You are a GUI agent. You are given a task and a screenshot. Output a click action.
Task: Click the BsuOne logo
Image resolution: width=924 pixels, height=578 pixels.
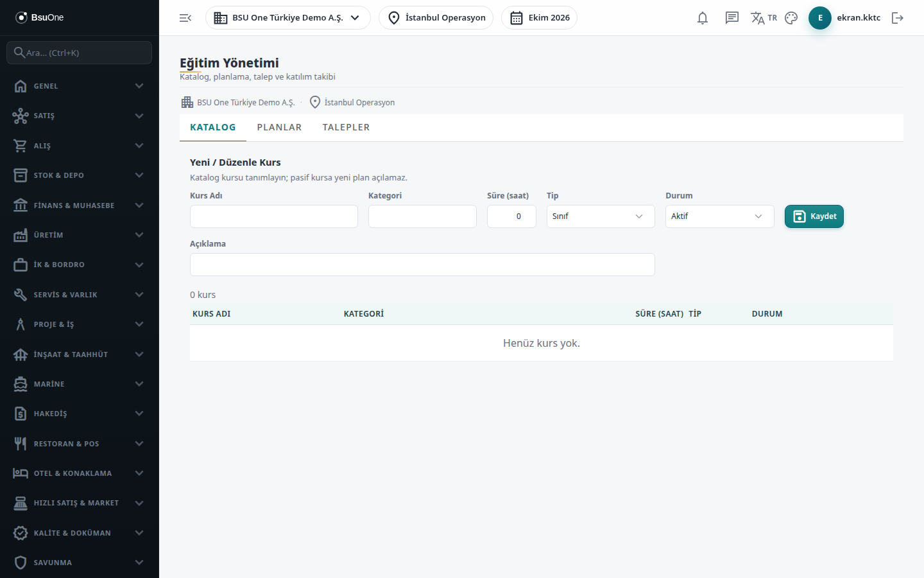(x=40, y=17)
